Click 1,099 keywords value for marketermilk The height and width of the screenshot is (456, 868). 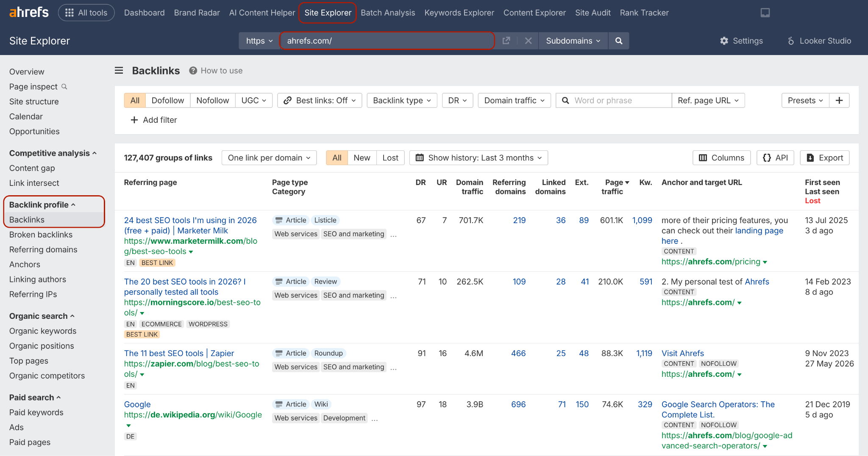click(x=642, y=220)
